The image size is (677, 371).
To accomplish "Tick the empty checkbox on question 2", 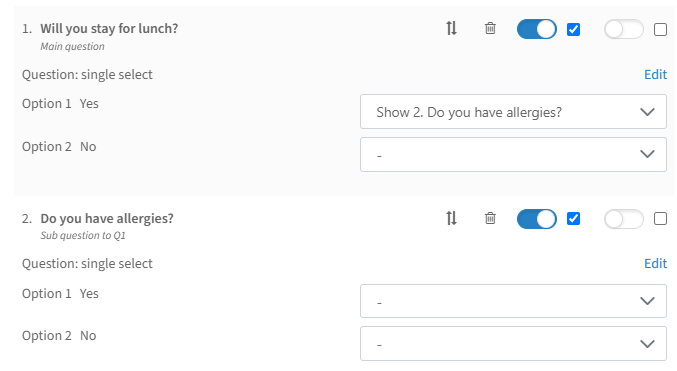I will click(x=660, y=219).
